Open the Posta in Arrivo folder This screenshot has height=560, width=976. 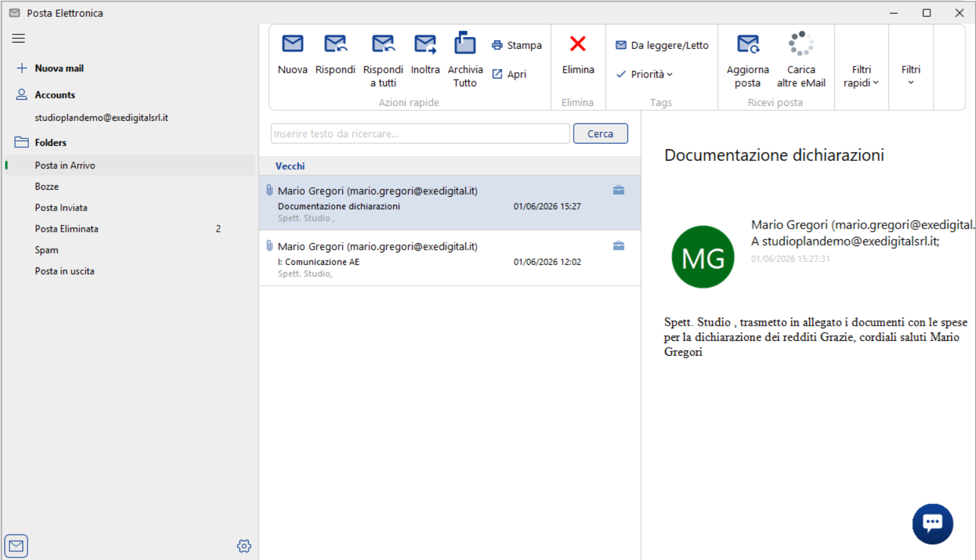pyautogui.click(x=130, y=165)
